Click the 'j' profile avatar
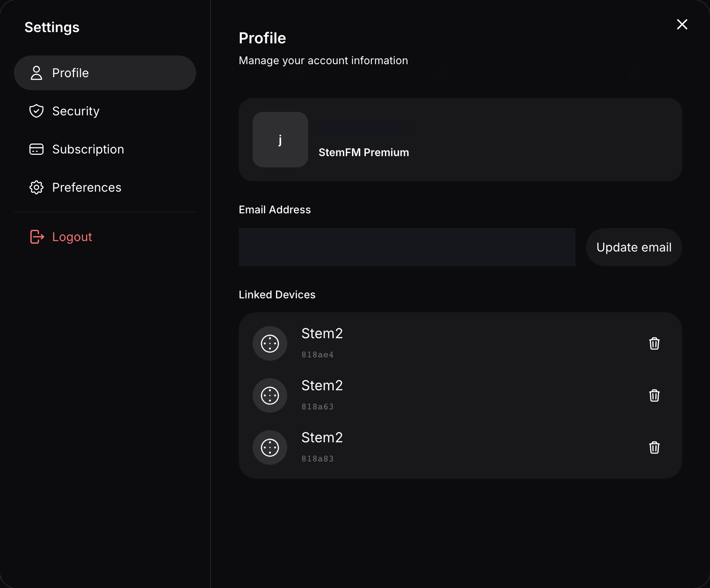The image size is (710, 588). [280, 140]
